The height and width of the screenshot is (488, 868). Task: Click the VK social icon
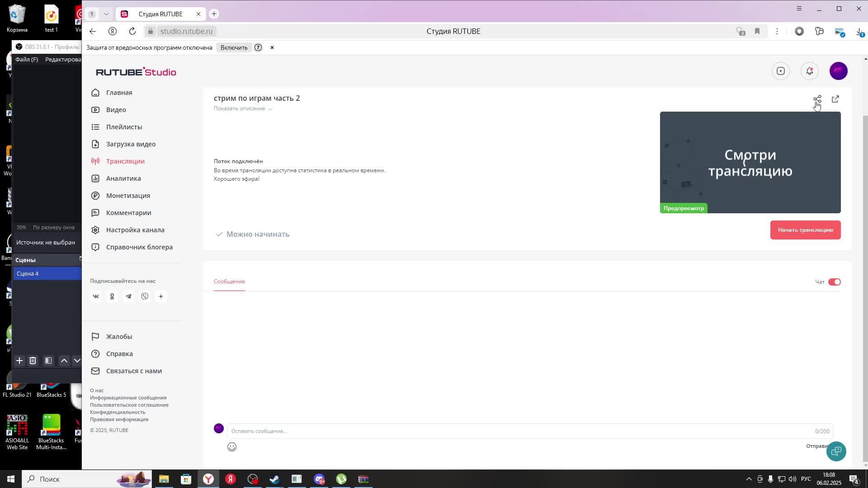click(96, 296)
